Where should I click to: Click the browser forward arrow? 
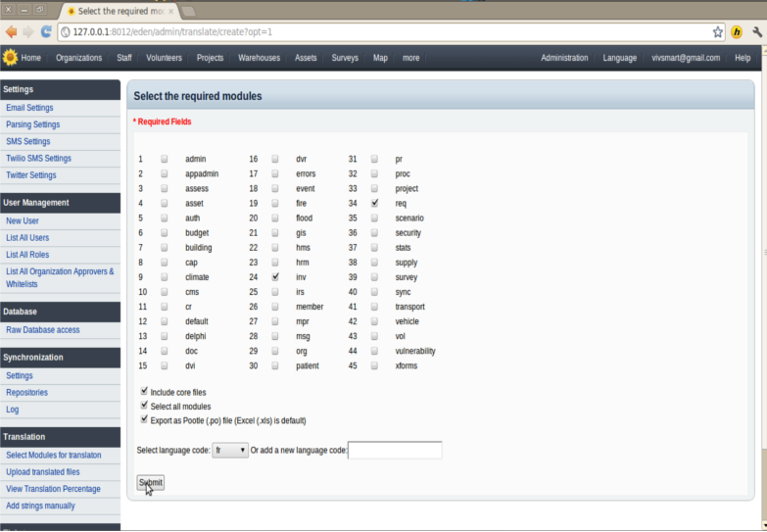(x=28, y=31)
